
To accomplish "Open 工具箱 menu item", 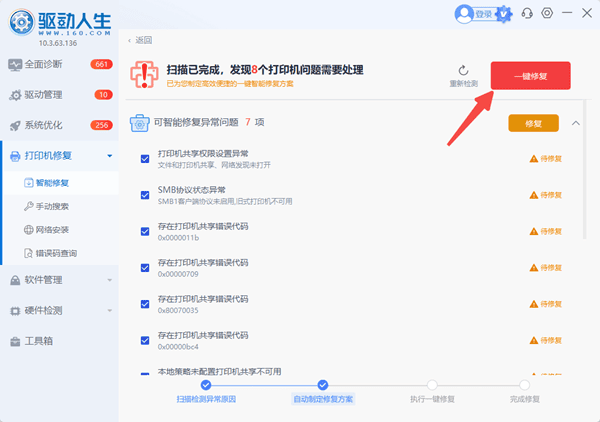I will click(60, 341).
